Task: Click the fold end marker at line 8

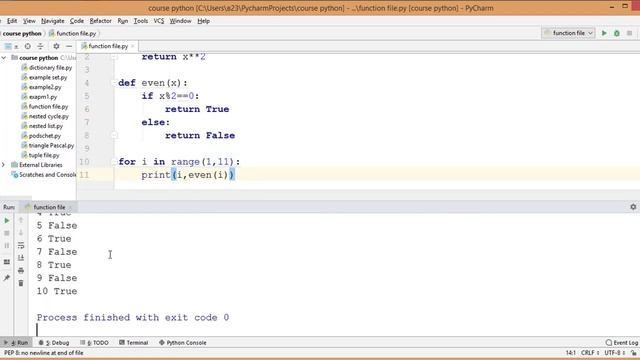Action: pos(114,136)
